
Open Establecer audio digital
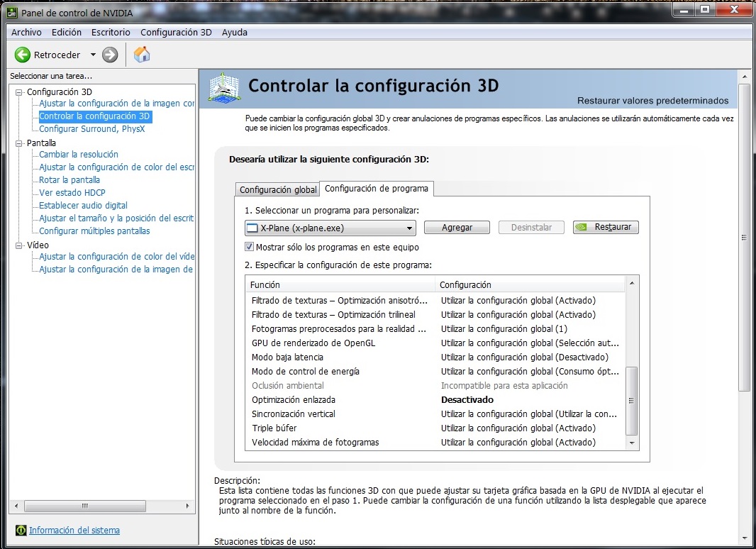tap(83, 206)
